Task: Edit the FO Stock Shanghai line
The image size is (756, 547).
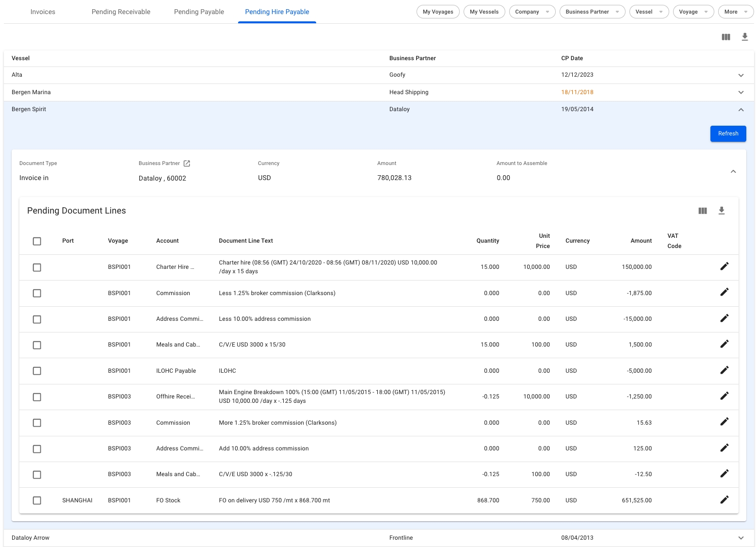Action: pos(724,500)
